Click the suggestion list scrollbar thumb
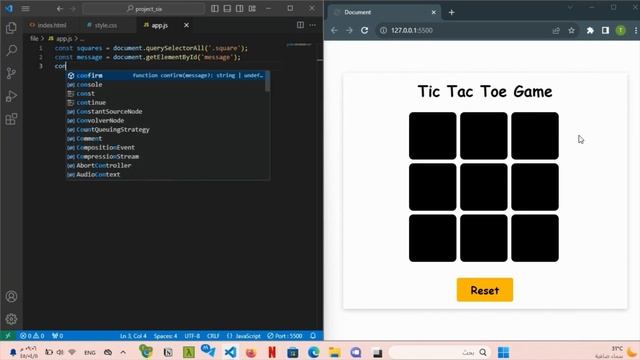Image resolution: width=640 pixels, height=360 pixels. tap(267, 82)
